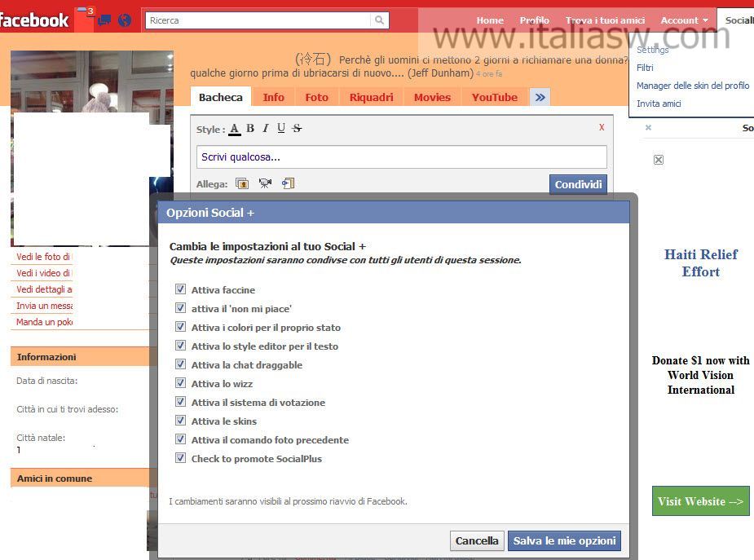The image size is (754, 560).
Task: Click Manda un poke link
Action: (44, 322)
